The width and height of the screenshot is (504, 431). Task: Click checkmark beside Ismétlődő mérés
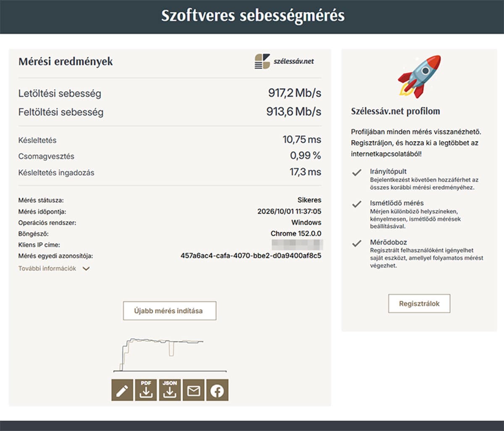(357, 204)
